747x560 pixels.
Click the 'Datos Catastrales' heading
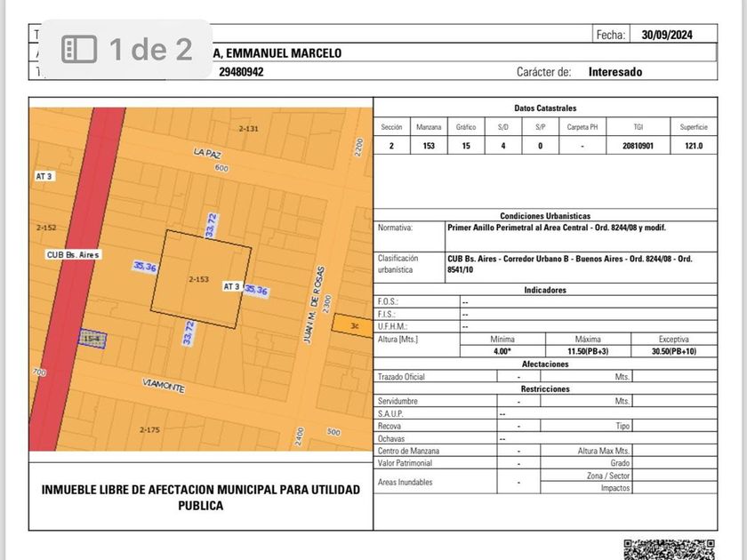[545, 108]
